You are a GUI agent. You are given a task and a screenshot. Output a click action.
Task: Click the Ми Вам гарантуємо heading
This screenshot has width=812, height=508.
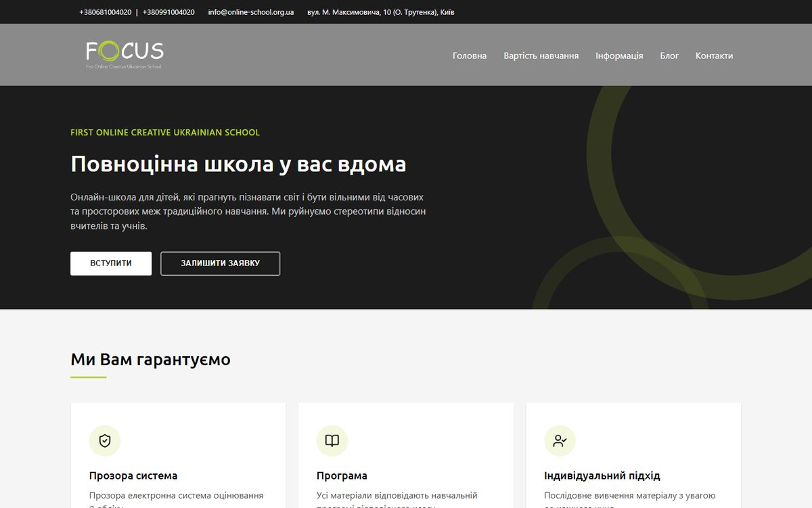(150, 360)
